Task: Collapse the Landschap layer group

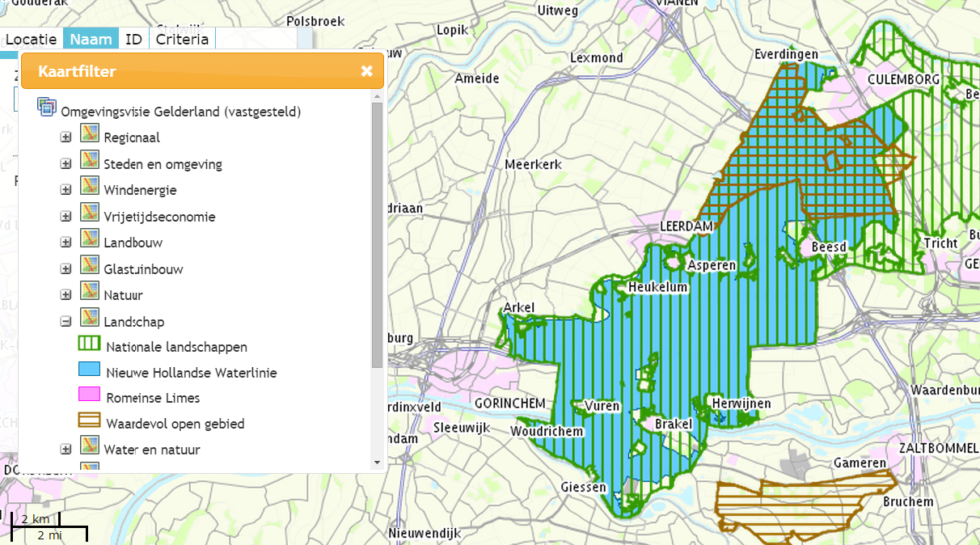Action: pos(65,319)
